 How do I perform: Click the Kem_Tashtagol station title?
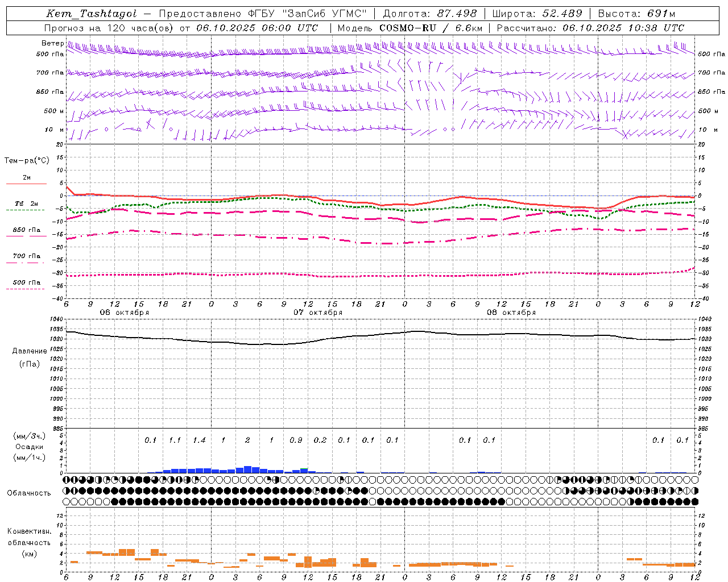pos(91,14)
